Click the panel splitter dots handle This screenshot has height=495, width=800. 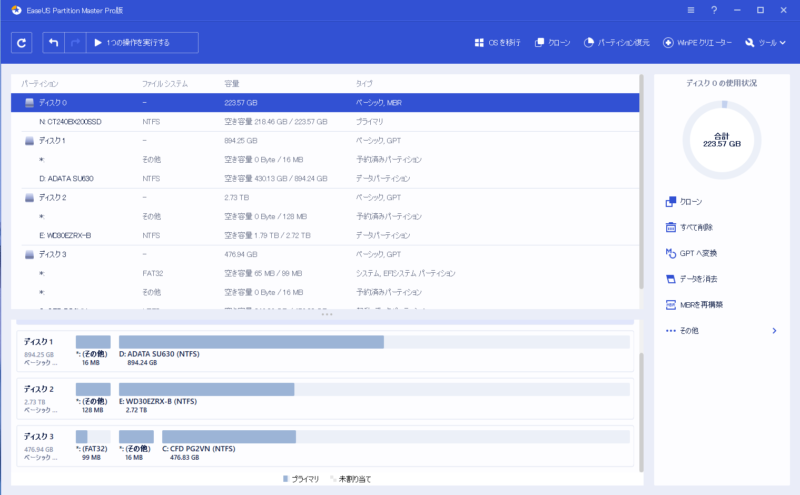pyautogui.click(x=327, y=314)
